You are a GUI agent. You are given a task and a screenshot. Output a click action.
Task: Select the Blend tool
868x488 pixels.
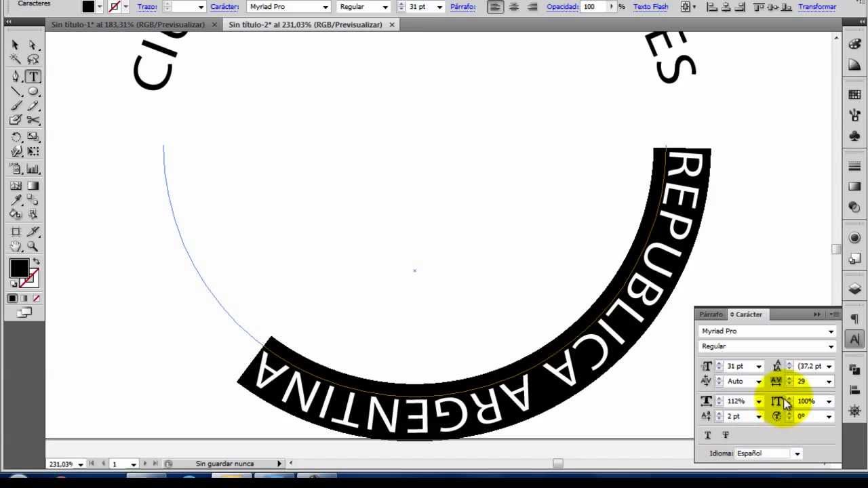click(33, 201)
